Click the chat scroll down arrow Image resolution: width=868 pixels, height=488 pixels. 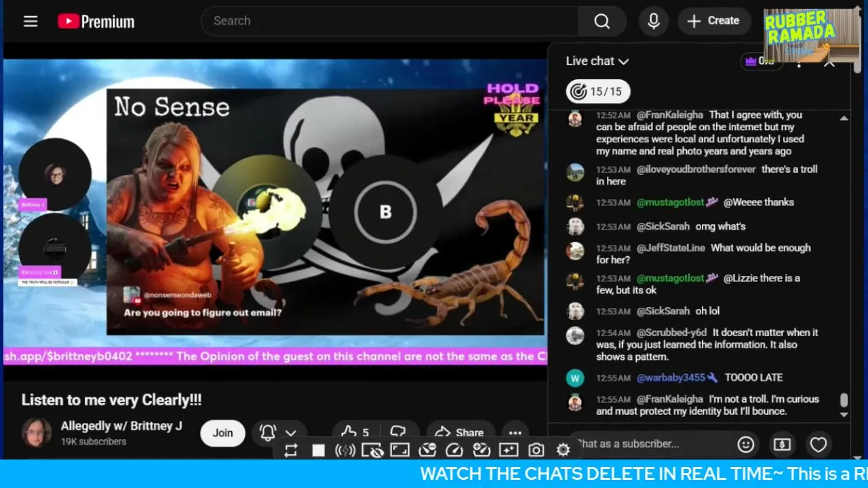coord(844,415)
